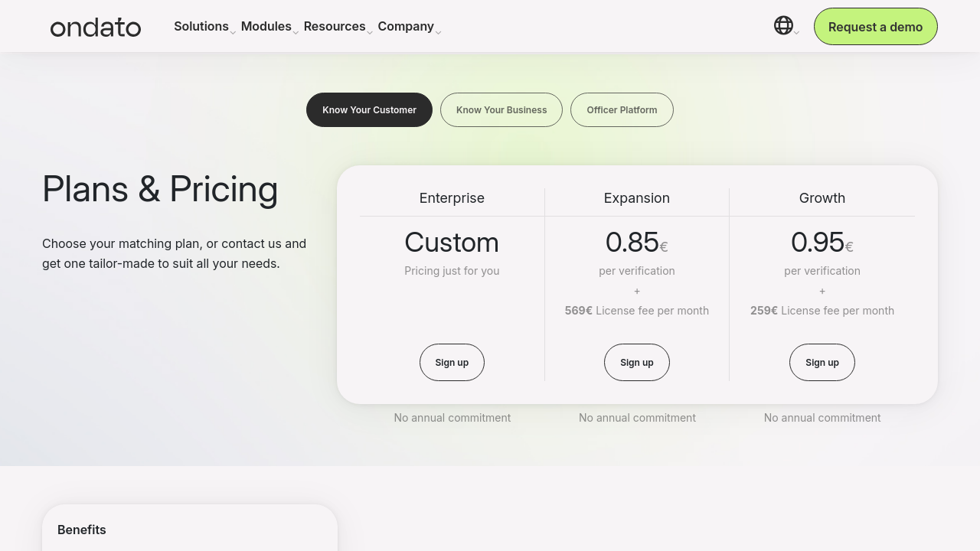Open the globe language selector
This screenshot has width=980, height=551.
click(782, 25)
